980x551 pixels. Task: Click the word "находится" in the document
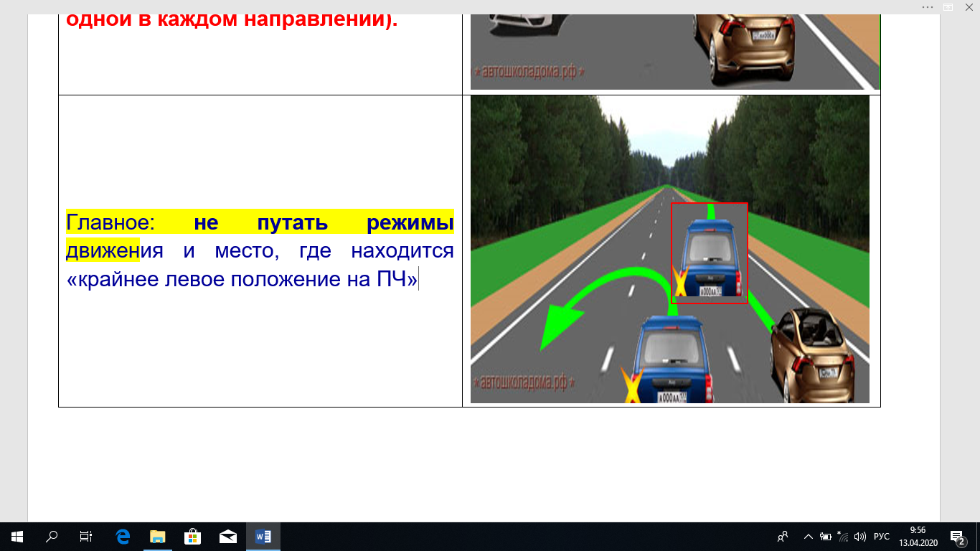click(402, 250)
